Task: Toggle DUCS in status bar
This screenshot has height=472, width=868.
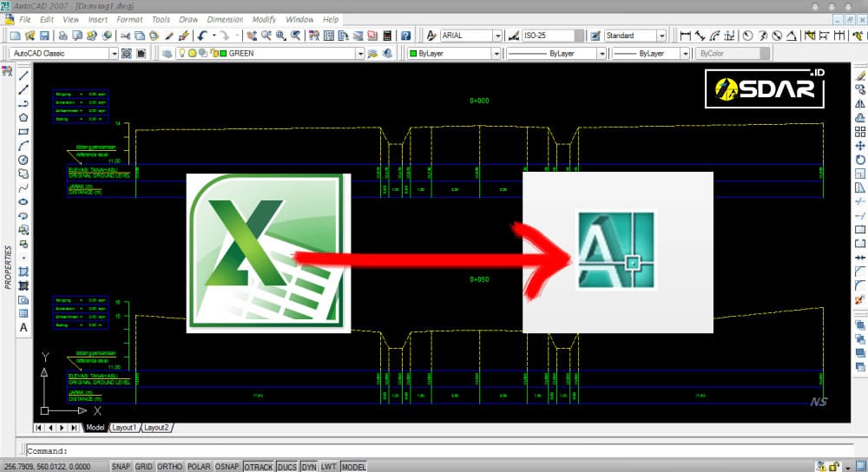Action: coord(286,467)
